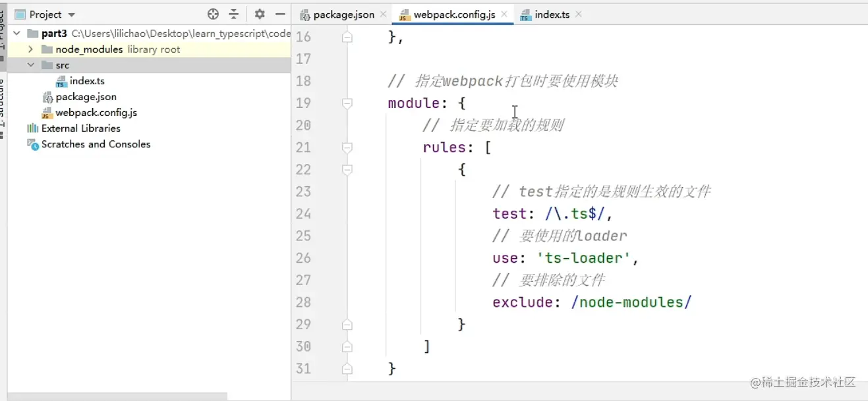Click the /node-modules/ exclude value
Image resolution: width=868 pixels, height=401 pixels.
pyautogui.click(x=632, y=302)
